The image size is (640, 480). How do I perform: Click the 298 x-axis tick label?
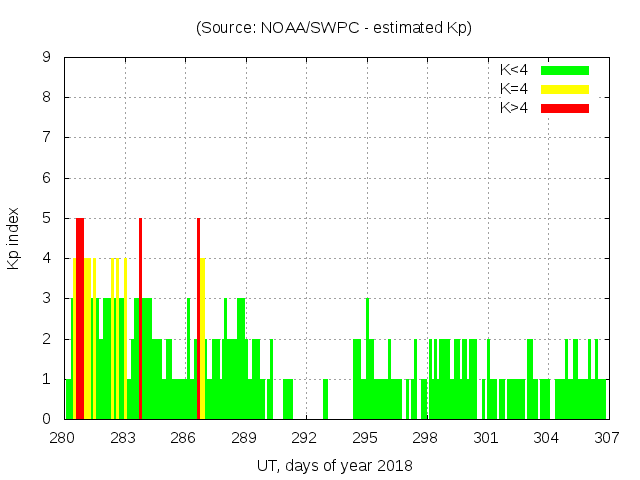425,437
